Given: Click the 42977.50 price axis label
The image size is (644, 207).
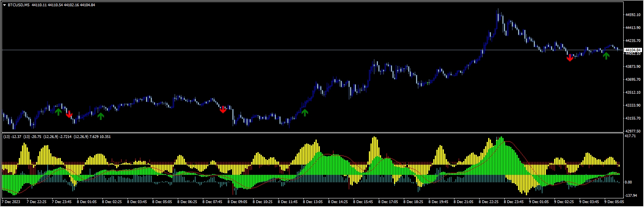Looking at the screenshot, I should coord(633,131).
